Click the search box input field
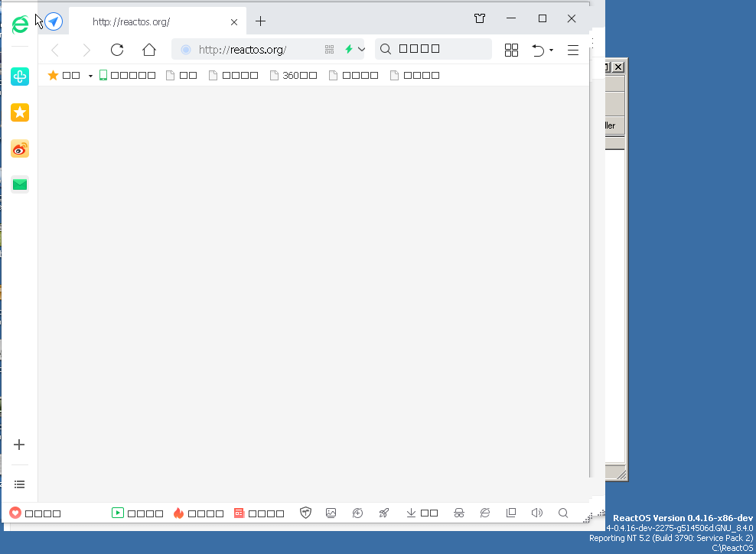 (x=440, y=49)
